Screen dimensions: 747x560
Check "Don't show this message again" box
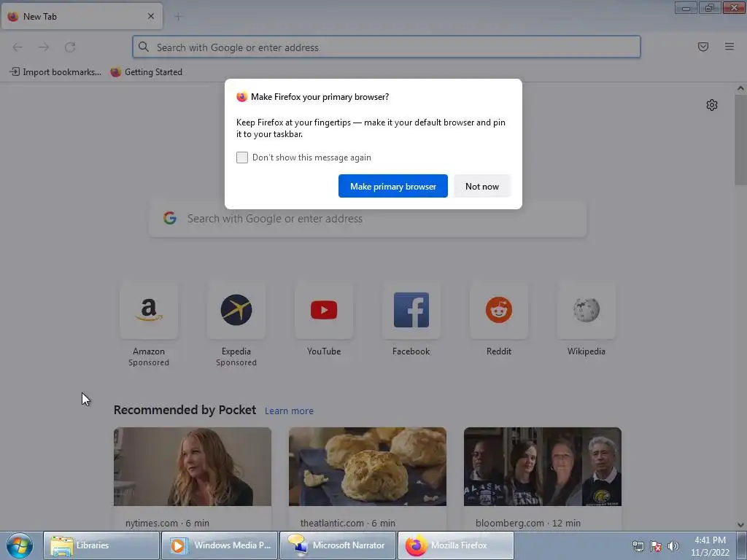point(242,157)
